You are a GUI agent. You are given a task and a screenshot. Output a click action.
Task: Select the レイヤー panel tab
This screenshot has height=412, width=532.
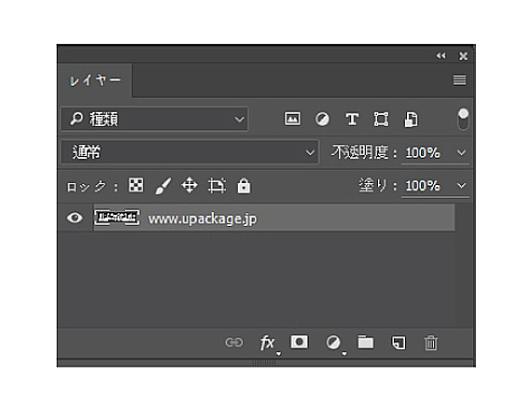(x=94, y=80)
